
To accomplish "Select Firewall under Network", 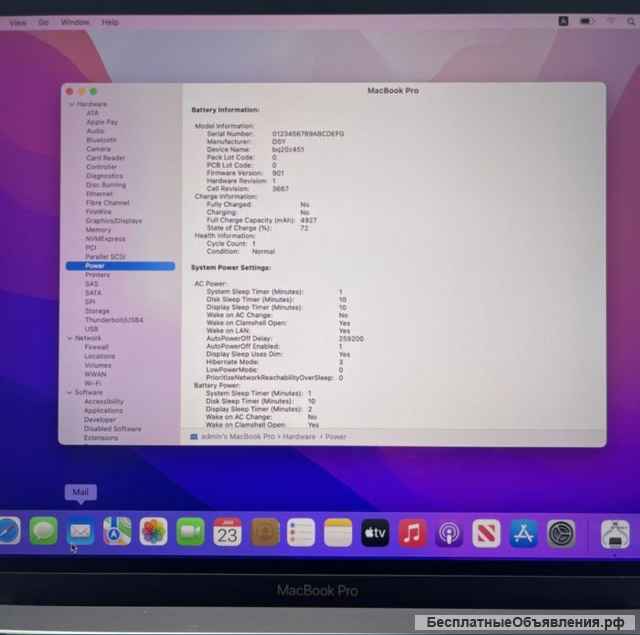I will point(96,347).
